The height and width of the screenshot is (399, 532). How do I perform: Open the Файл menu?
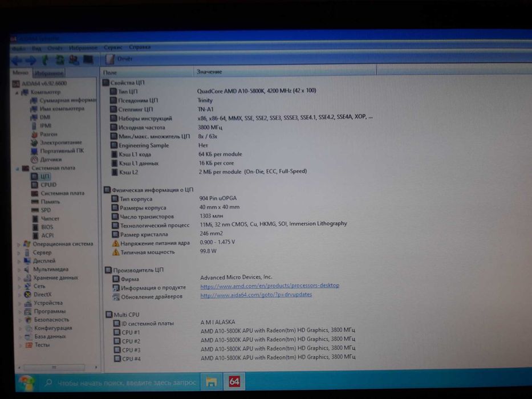tap(18, 49)
